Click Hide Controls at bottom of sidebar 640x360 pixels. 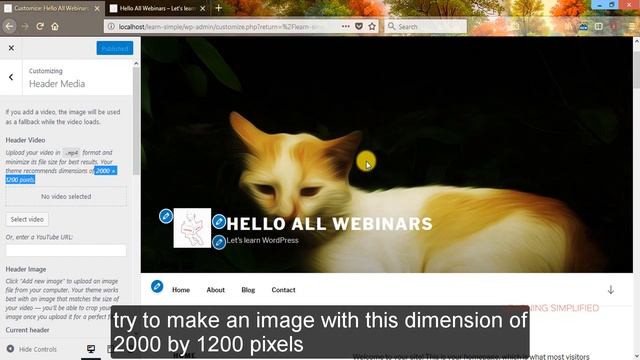tap(32, 349)
